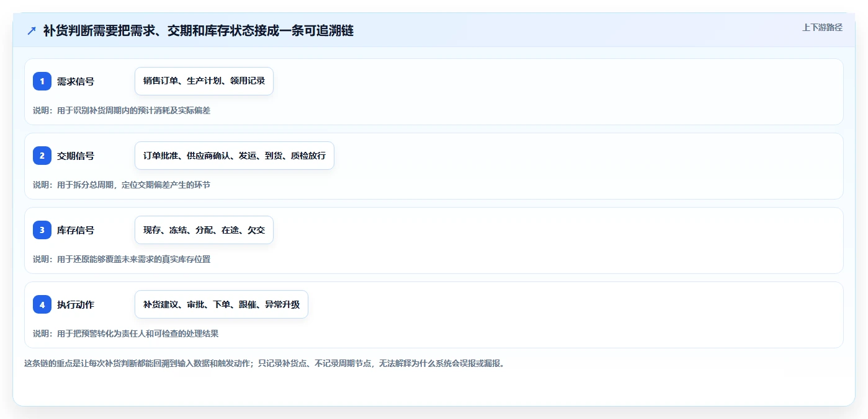
Task: Select the 交期信号 step label
Action: pos(76,156)
